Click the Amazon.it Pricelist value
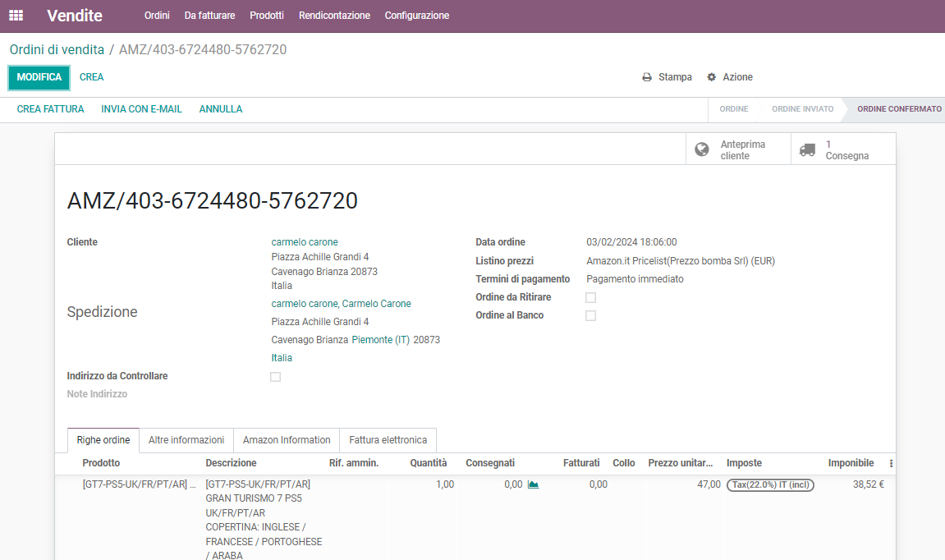This screenshot has width=945, height=560. [x=681, y=261]
